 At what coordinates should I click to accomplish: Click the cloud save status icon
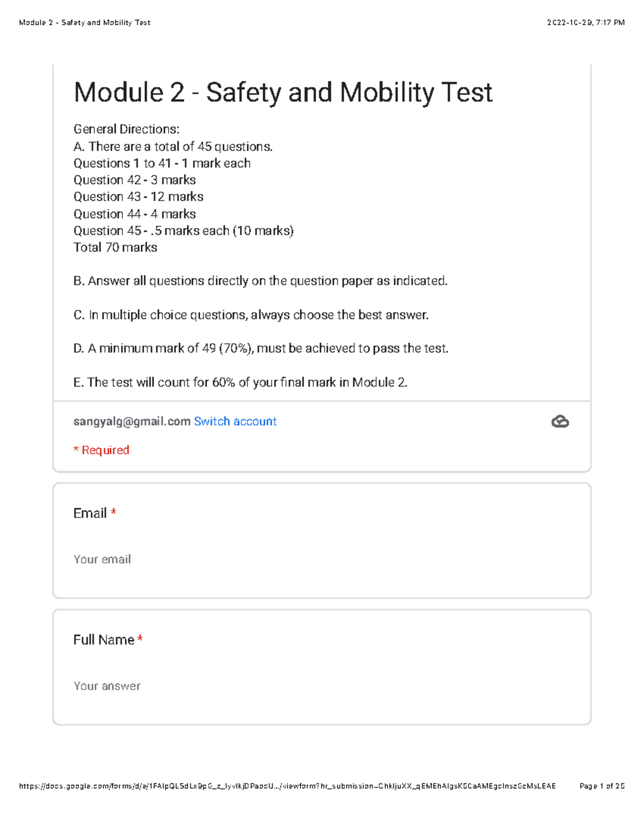pyautogui.click(x=560, y=422)
